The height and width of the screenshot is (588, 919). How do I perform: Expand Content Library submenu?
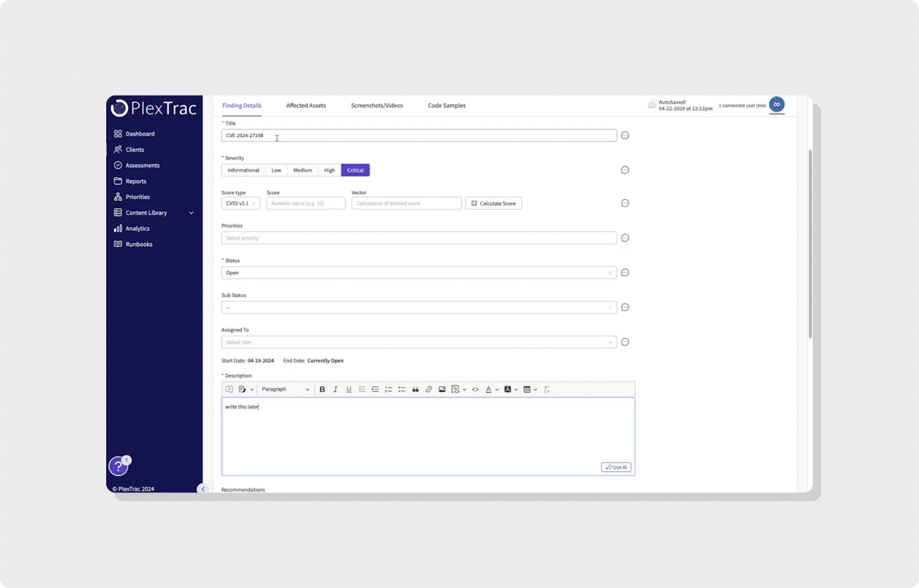[x=191, y=213]
